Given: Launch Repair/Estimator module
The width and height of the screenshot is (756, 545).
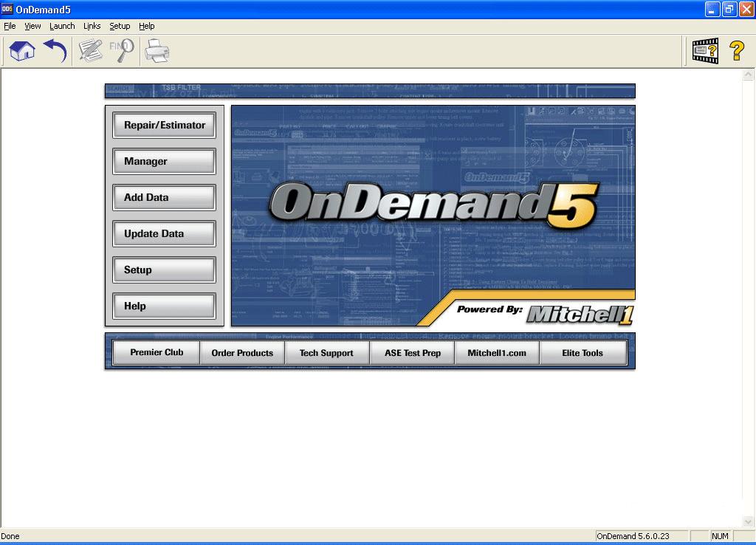Looking at the screenshot, I should (165, 125).
